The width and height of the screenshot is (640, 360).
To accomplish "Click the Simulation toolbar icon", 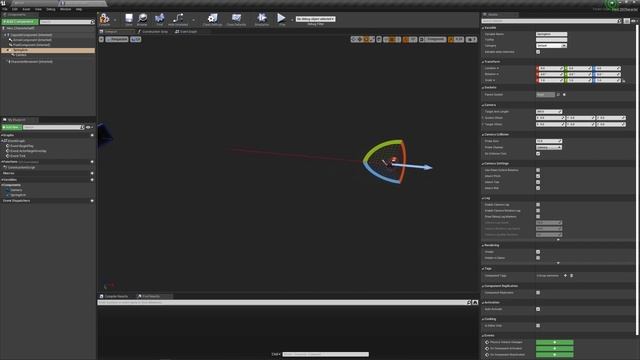I will (x=262, y=18).
